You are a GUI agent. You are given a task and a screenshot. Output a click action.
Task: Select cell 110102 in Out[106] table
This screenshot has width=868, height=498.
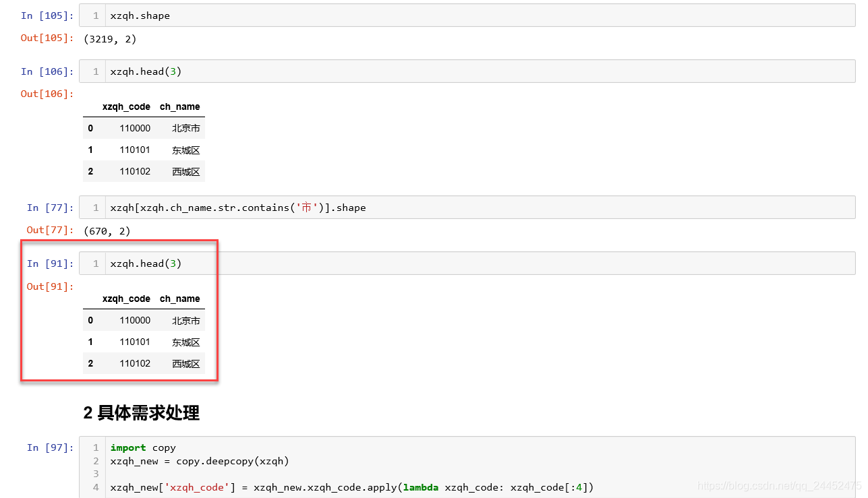pos(135,171)
